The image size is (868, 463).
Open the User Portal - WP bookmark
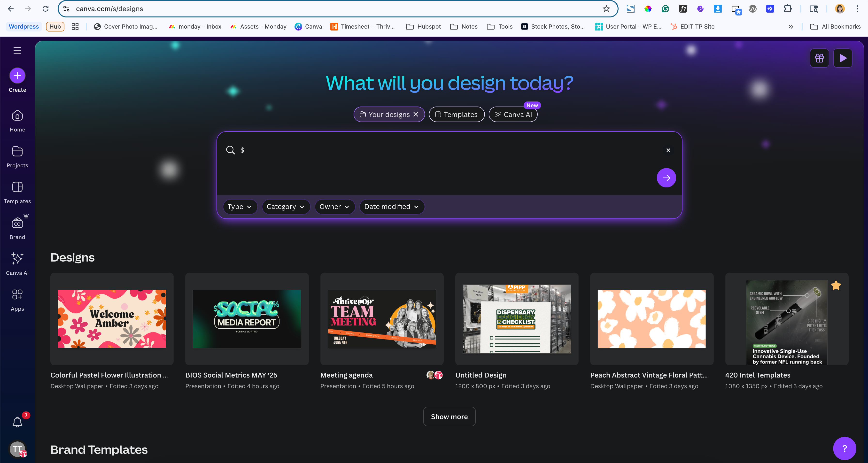tap(628, 27)
